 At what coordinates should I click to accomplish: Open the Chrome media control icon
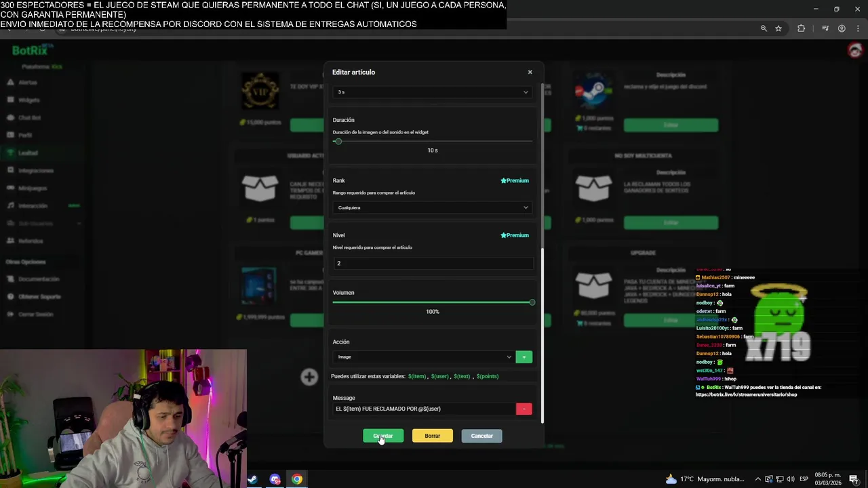click(825, 28)
